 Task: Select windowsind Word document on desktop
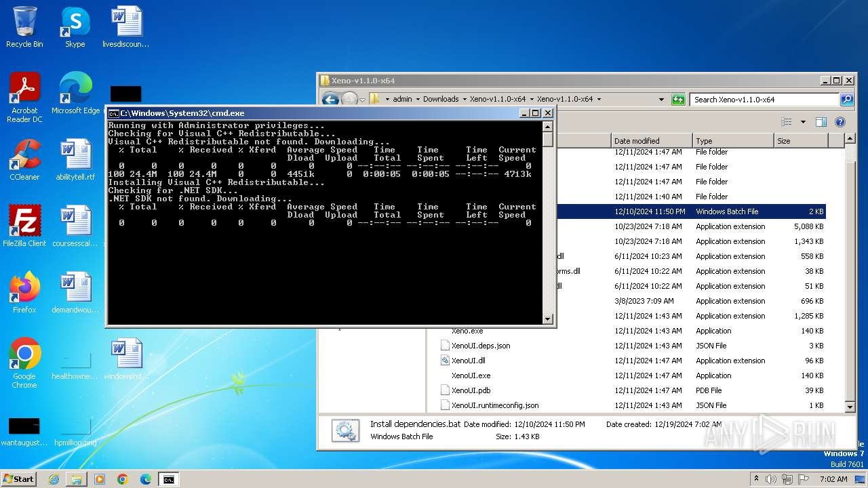coord(126,359)
